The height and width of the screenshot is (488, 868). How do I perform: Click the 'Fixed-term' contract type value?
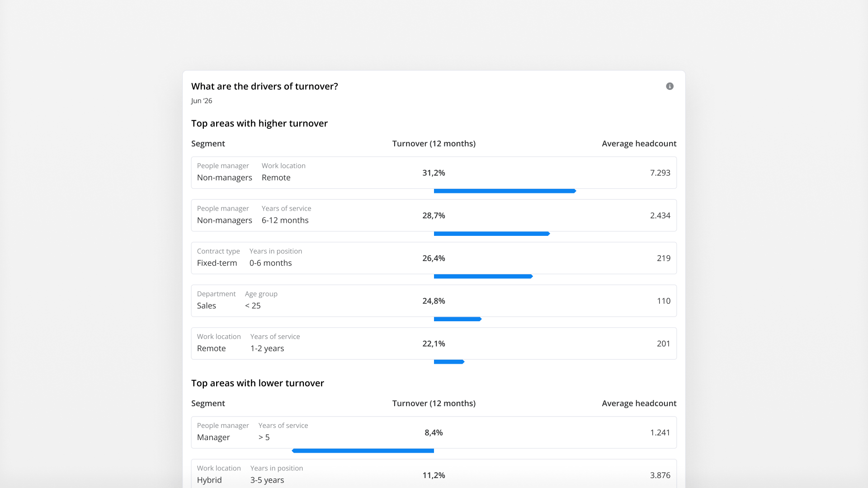pos(217,263)
